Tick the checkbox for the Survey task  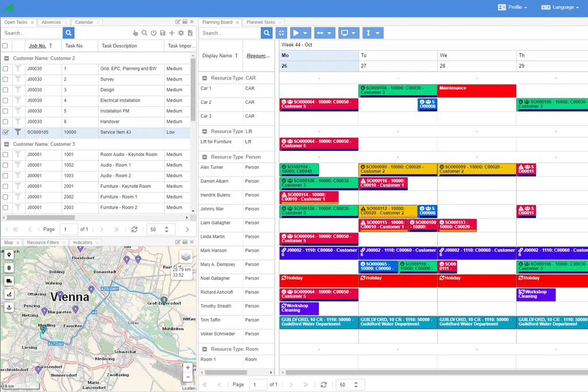click(x=5, y=79)
